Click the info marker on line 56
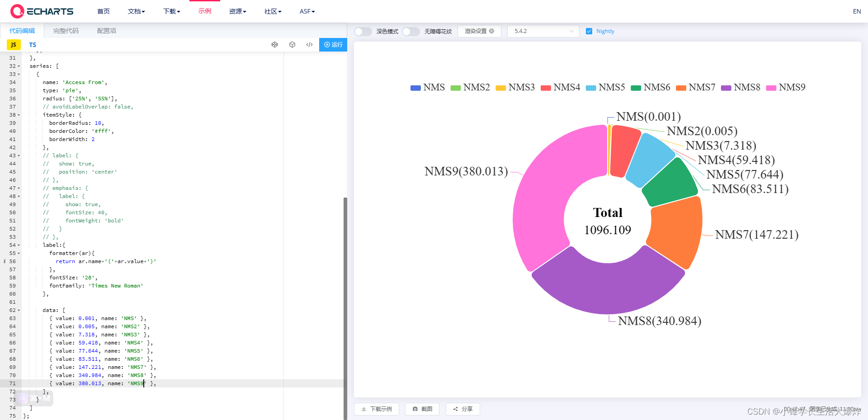This screenshot has width=868, height=420. point(5,261)
